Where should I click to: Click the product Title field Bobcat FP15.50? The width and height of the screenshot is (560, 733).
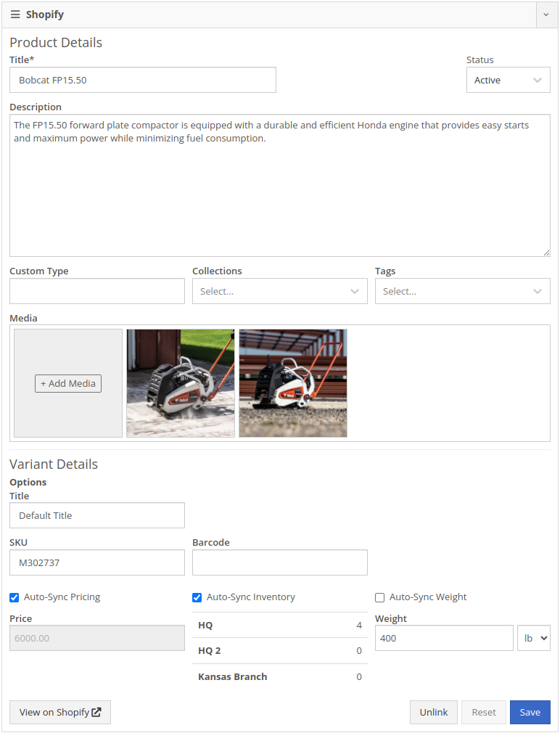click(143, 80)
